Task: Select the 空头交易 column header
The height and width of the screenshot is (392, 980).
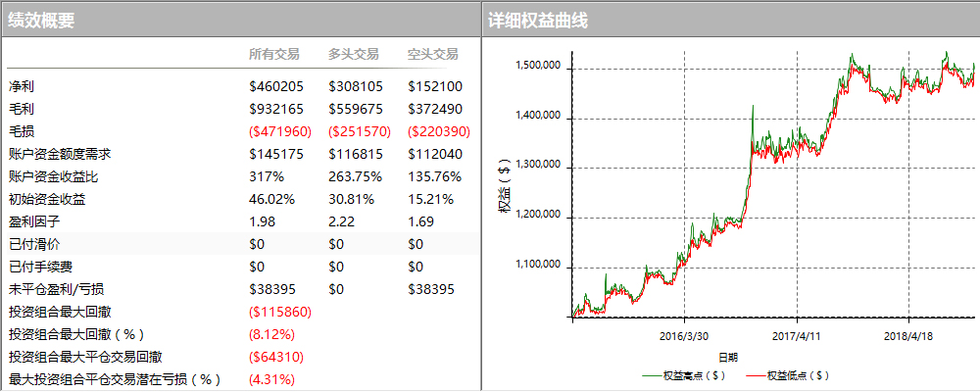Action: 432,54
